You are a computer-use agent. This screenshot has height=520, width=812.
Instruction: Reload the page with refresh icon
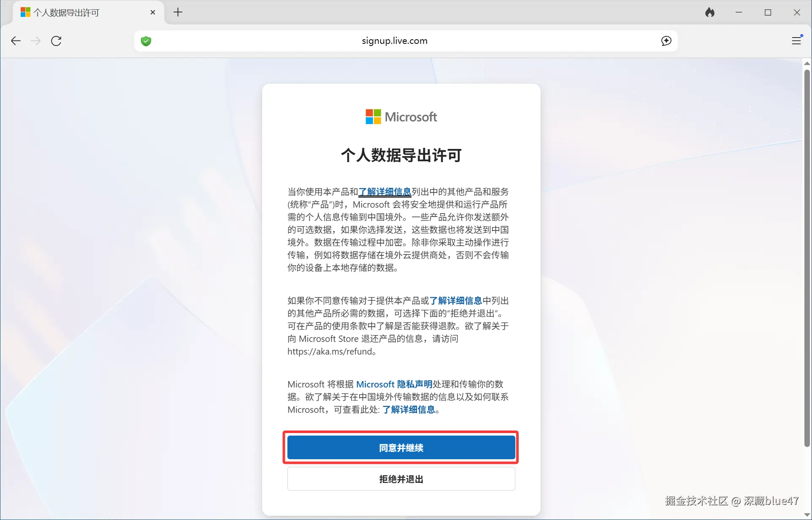pos(56,41)
